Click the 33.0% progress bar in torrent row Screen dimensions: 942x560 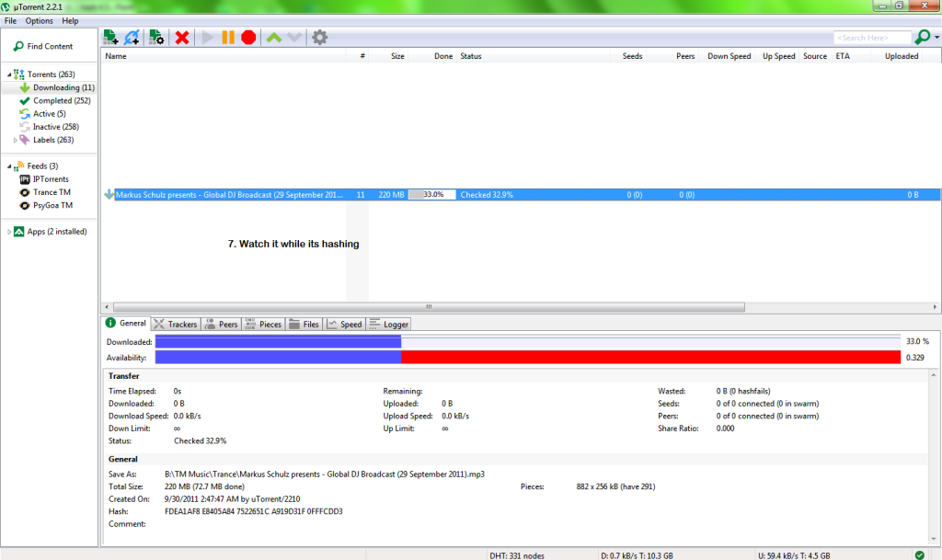point(432,194)
